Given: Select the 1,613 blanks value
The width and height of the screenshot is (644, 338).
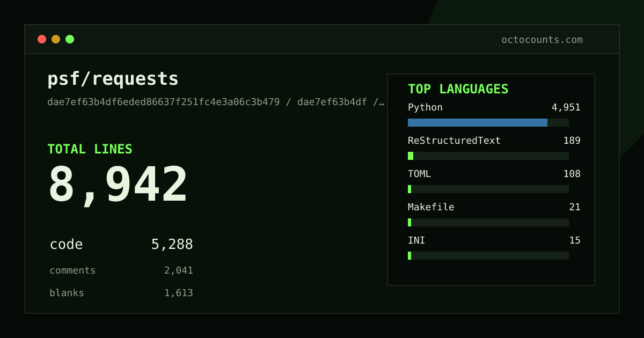Looking at the screenshot, I should click(178, 293).
